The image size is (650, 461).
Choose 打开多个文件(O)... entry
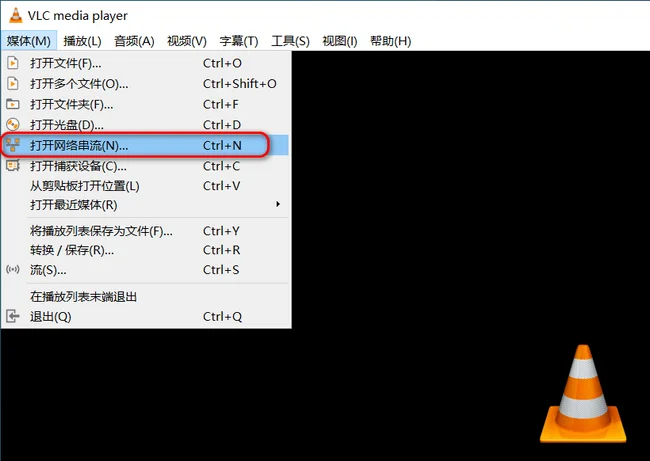click(145, 83)
